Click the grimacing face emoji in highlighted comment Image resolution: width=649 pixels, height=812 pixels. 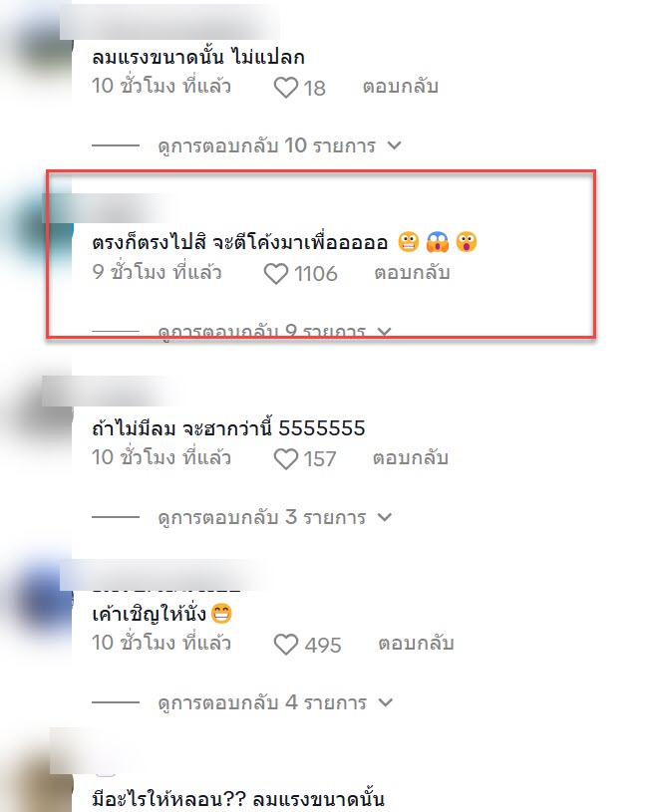coord(409,242)
